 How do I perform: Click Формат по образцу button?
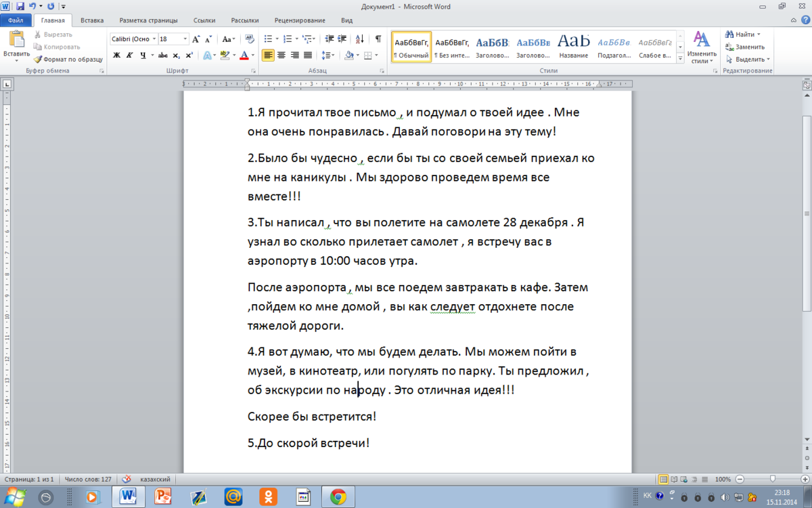pos(68,59)
